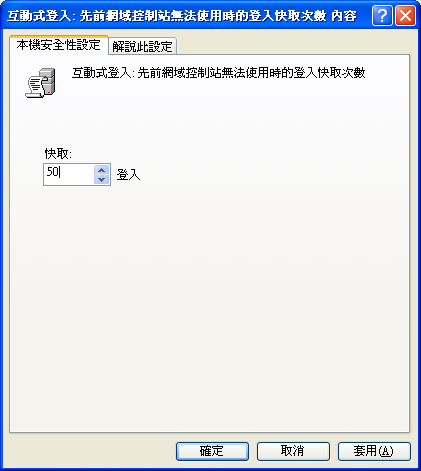This screenshot has height=471, width=421.
Task: Click the 登入 unit label beside spinner
Action: tap(128, 175)
